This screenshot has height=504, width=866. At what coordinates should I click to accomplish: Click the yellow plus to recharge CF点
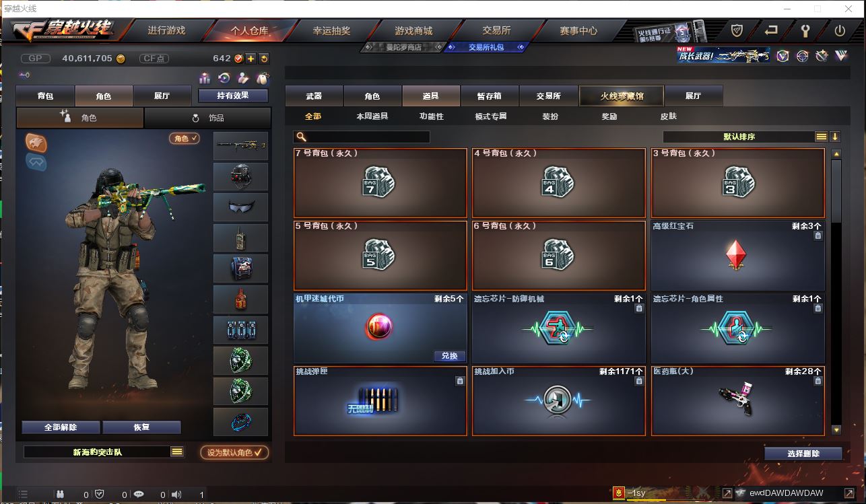pos(251,59)
